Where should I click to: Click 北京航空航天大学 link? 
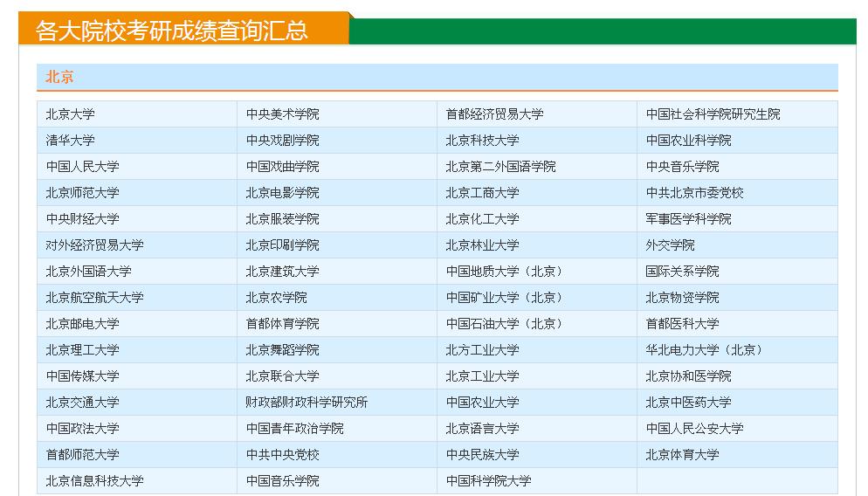pyautogui.click(x=95, y=298)
